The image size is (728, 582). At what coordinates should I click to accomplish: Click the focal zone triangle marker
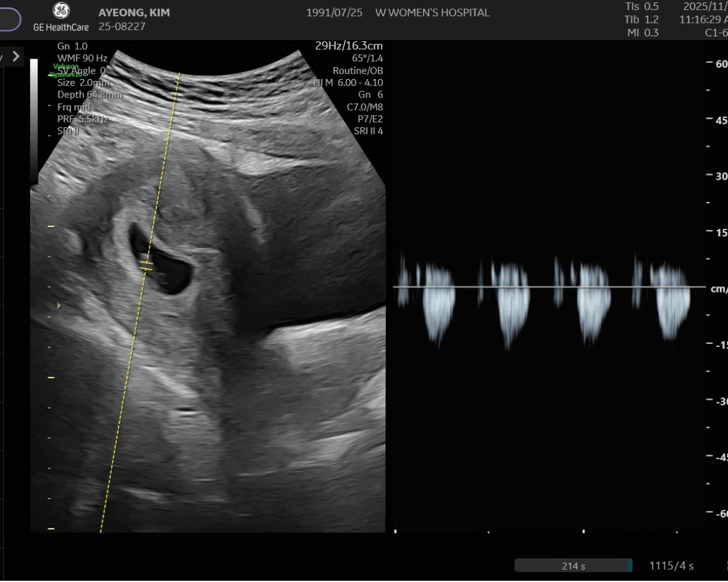pos(59,306)
